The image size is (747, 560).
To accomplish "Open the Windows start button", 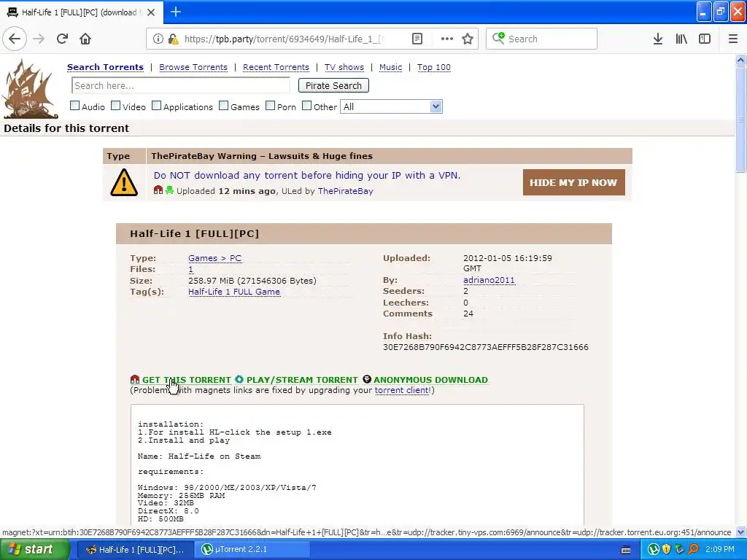I will coord(34,549).
